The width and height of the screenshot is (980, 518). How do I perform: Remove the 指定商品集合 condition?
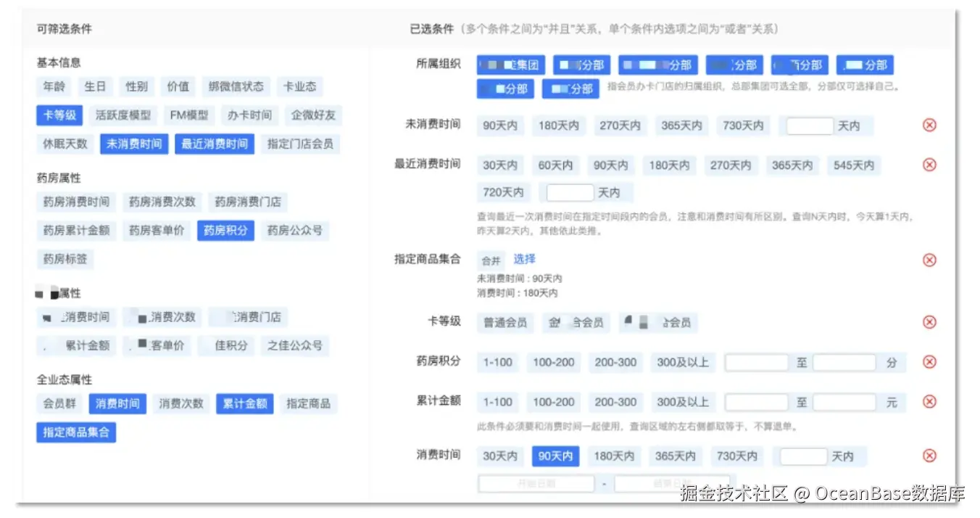pyautogui.click(x=929, y=260)
